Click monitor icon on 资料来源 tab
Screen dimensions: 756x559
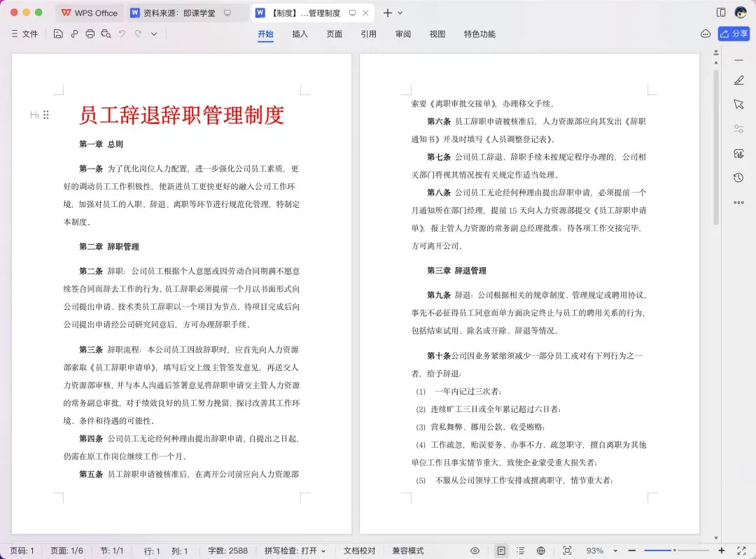pos(227,13)
